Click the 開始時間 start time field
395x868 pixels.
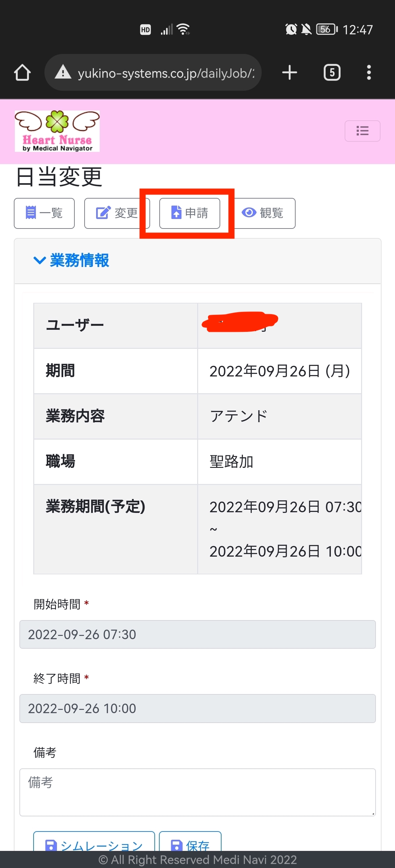pyautogui.click(x=197, y=634)
